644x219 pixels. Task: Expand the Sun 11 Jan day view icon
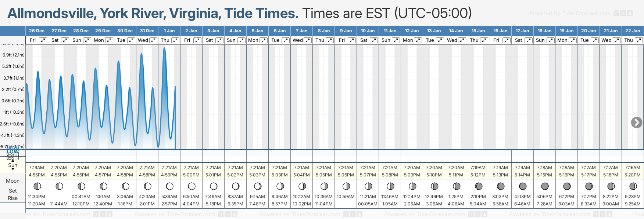point(396,40)
